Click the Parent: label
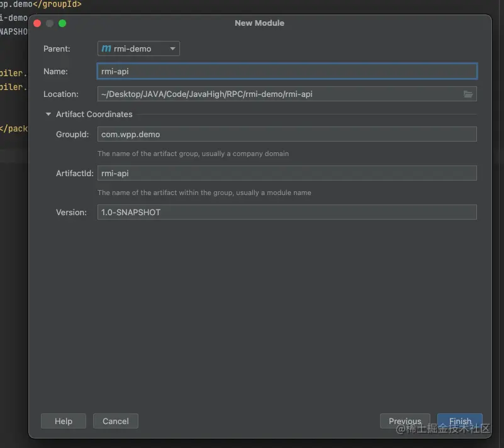The width and height of the screenshot is (504, 448). pyautogui.click(x=57, y=48)
